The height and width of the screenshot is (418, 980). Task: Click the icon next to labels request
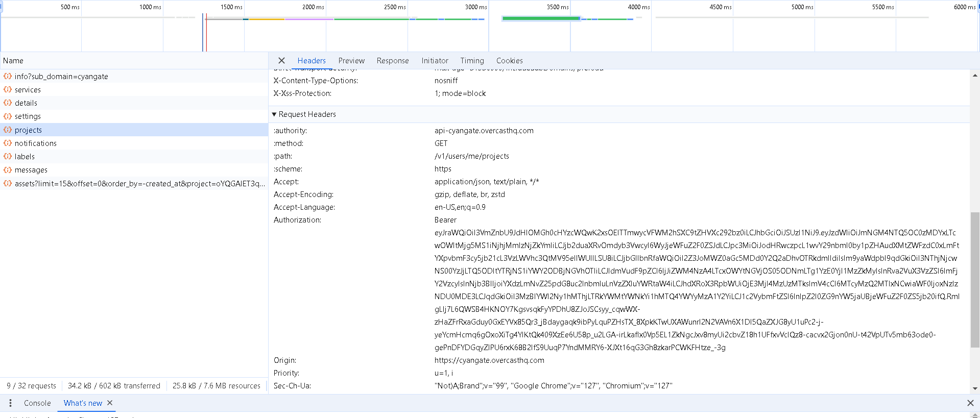click(x=8, y=157)
